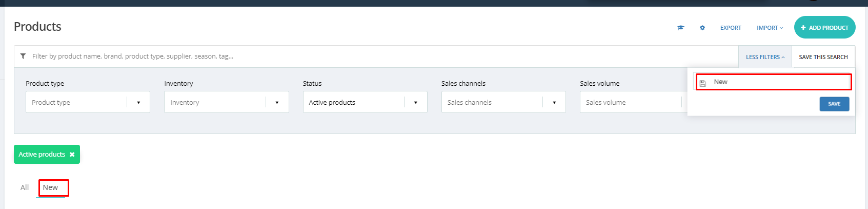Click the floppy disk save icon
868x209 pixels.
coord(703,83)
